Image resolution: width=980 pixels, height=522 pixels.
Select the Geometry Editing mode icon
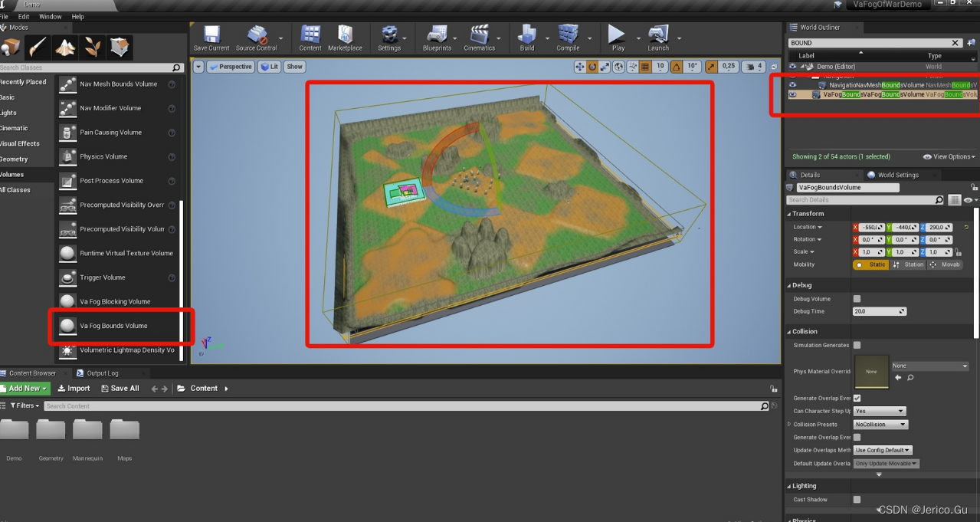tap(120, 48)
